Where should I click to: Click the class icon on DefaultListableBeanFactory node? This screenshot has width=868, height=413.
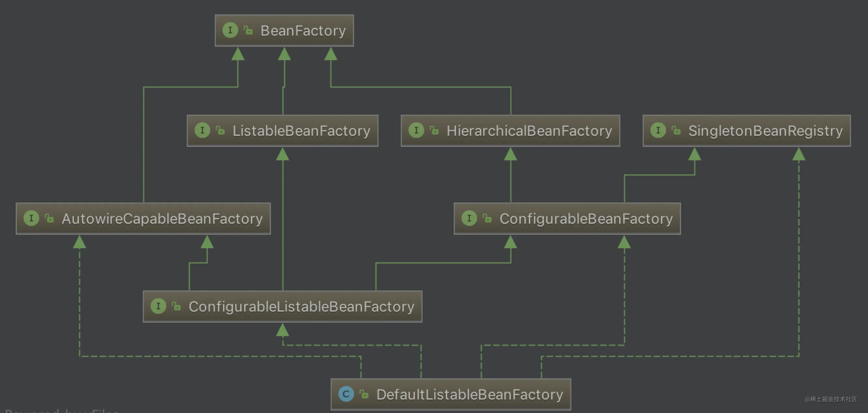pyautogui.click(x=346, y=394)
